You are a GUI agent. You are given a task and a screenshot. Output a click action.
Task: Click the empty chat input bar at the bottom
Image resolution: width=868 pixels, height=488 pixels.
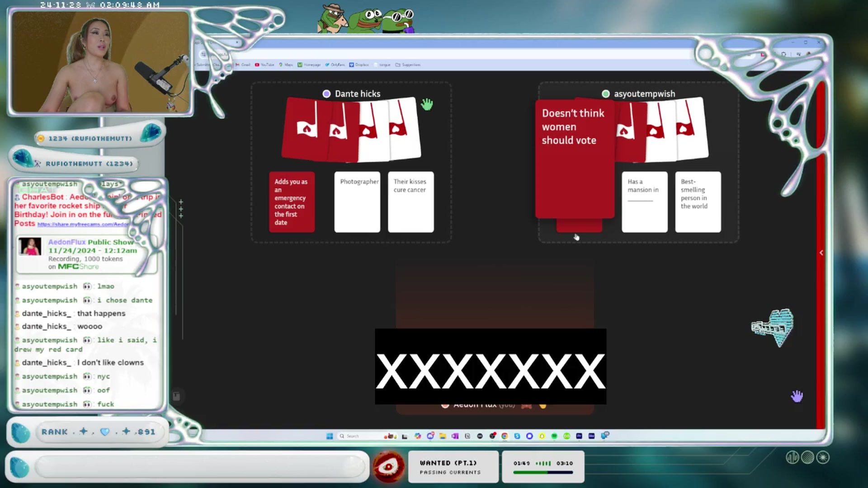[200, 467]
